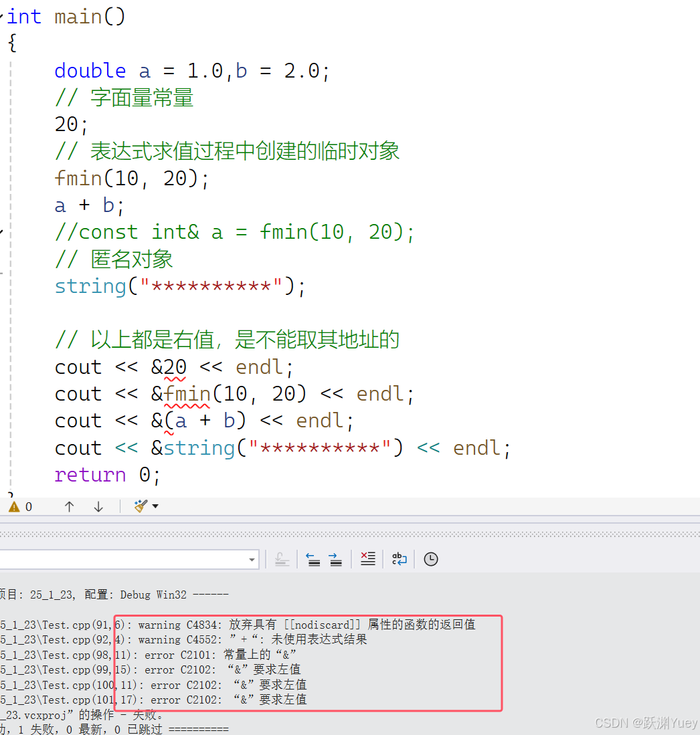This screenshot has width=700, height=735.
Task: Toggle word wrap in the output window
Action: point(400,558)
